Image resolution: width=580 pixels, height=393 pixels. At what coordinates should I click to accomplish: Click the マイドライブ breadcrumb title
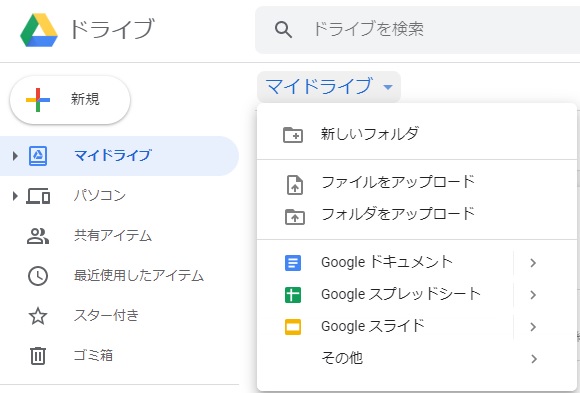(319, 87)
